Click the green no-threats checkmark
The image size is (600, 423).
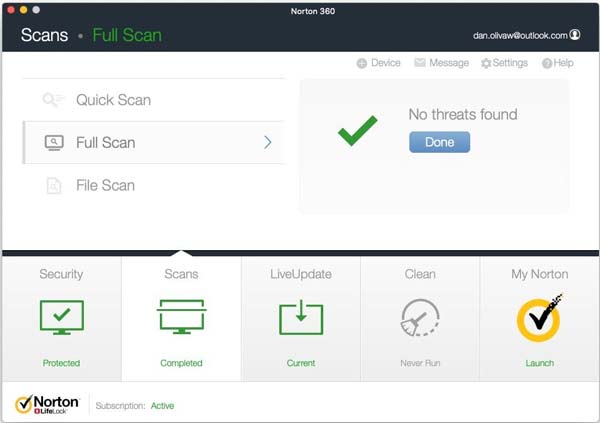click(x=357, y=131)
